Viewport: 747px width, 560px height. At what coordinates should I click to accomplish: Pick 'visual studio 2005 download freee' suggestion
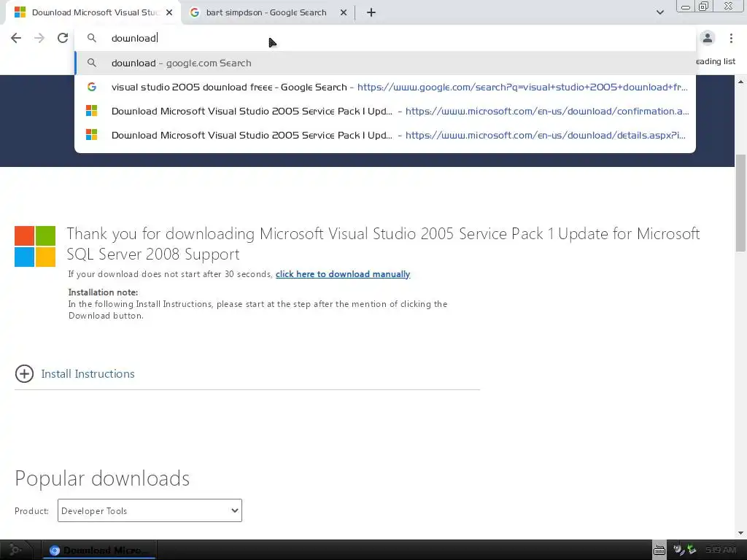click(385, 87)
